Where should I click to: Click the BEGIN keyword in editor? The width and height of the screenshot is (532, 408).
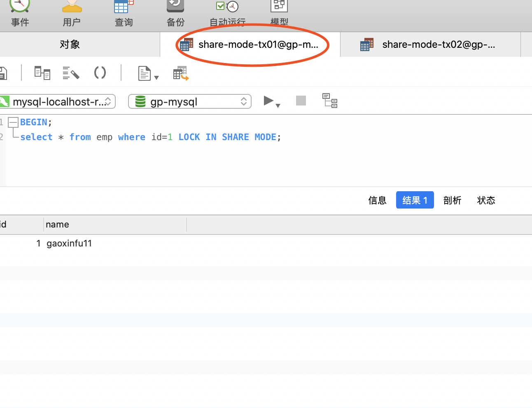34,122
